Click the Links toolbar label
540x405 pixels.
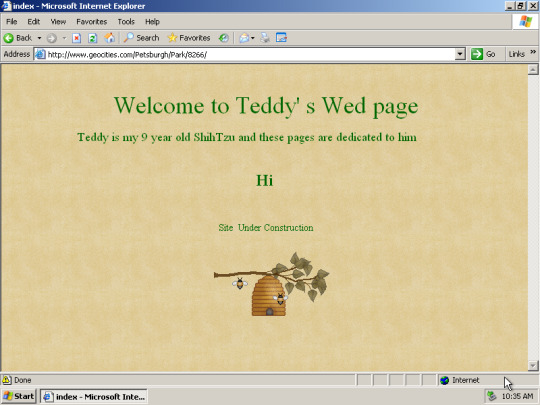pos(516,54)
